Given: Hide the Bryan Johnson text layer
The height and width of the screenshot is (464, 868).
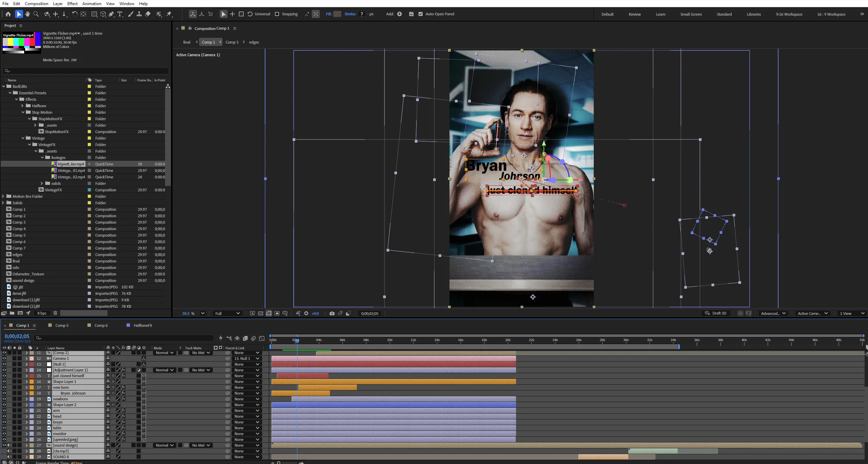Looking at the screenshot, I should pyautogui.click(x=4, y=393).
